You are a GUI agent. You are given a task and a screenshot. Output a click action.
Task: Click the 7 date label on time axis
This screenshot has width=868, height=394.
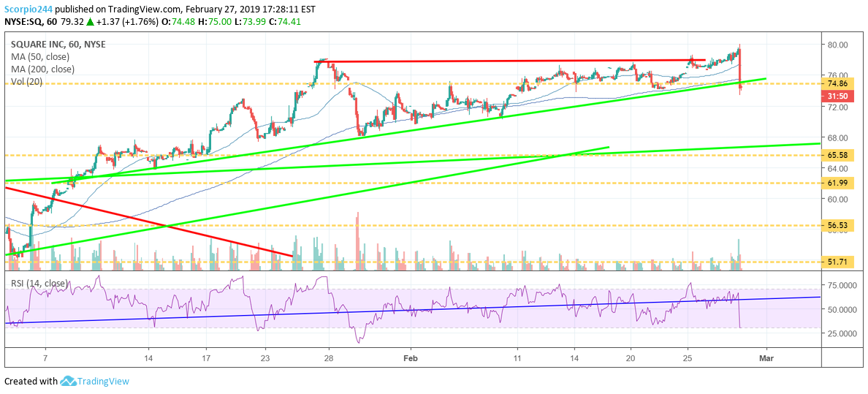(x=45, y=358)
